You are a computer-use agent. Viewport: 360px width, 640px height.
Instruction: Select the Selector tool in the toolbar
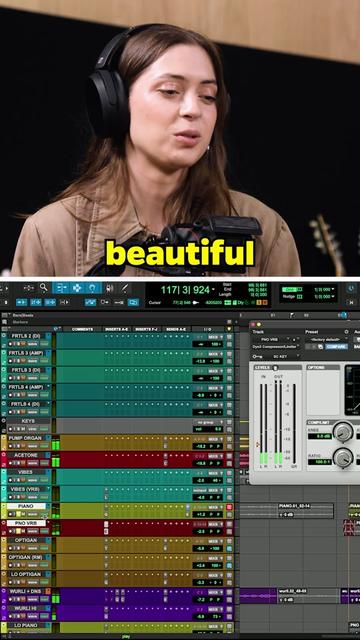point(77,288)
